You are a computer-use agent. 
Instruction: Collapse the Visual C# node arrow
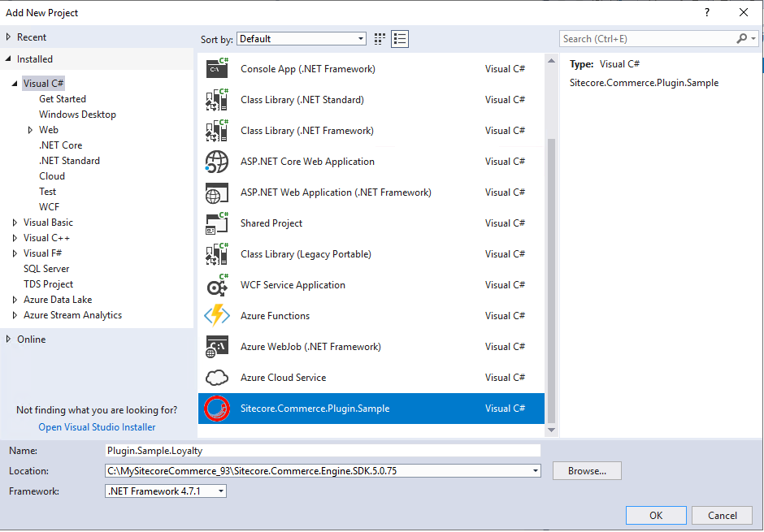(x=15, y=83)
